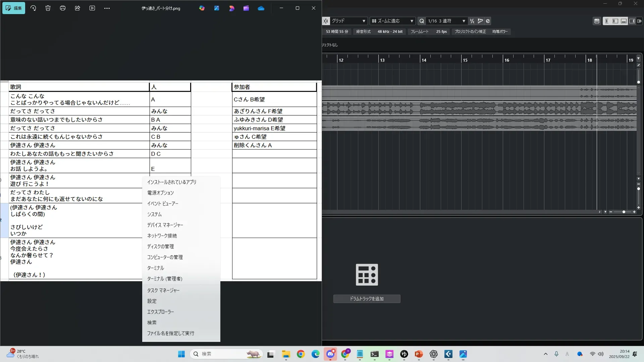Viewport: 644px width, 362px height.
Task: Click the print icon in Photos
Action: coord(63,8)
